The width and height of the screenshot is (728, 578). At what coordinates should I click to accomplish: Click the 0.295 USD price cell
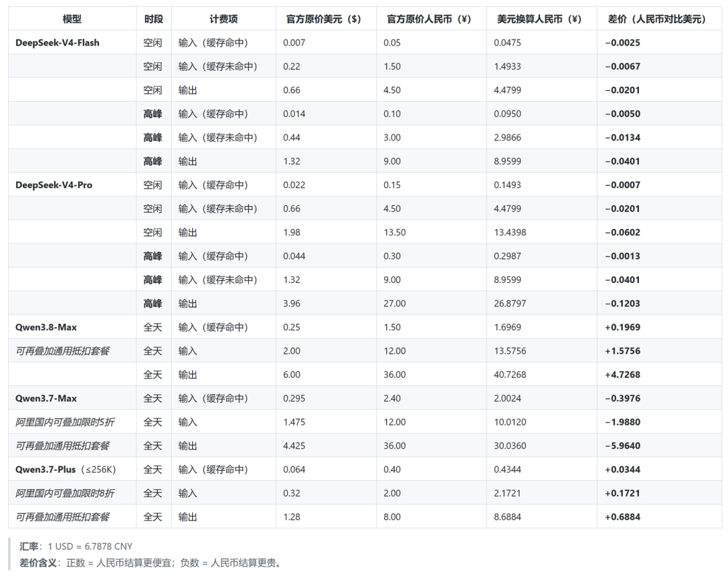(x=295, y=399)
